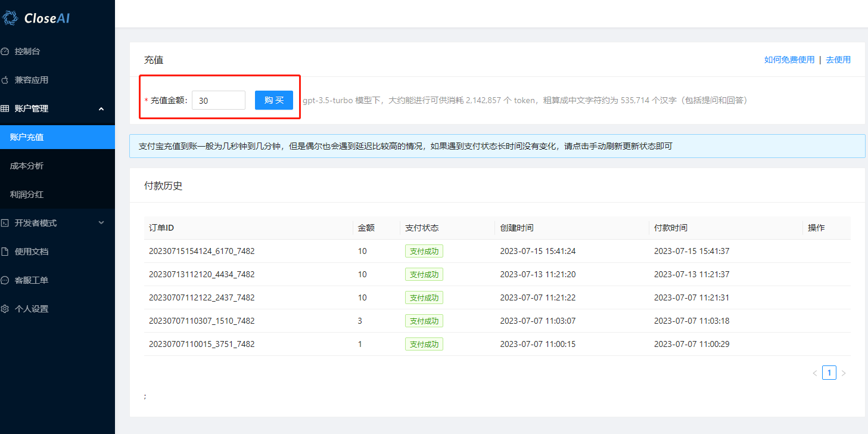
Task: Select order ID 20230715154124_6170_7482
Action: 202,251
